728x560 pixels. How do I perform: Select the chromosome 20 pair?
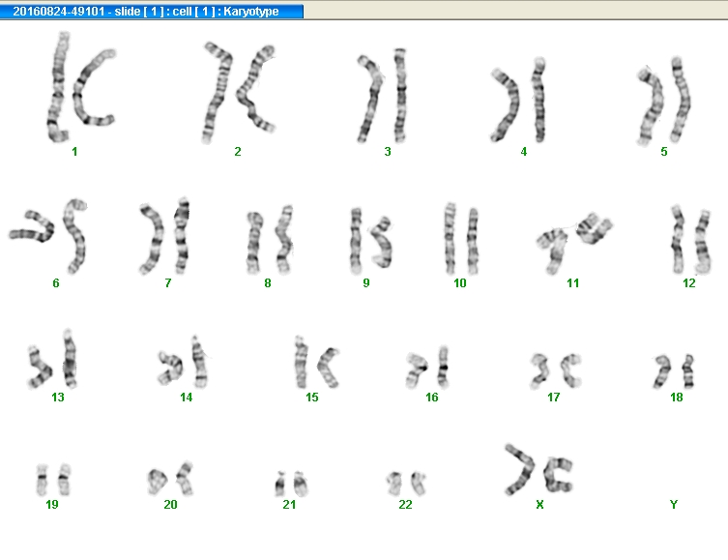pos(170,479)
